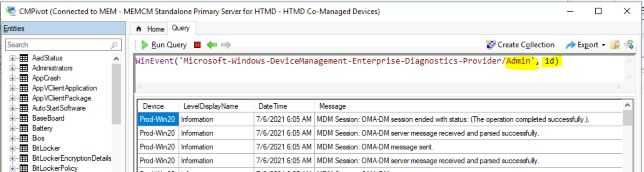Click the Bios table icon
Image resolution: width=644 pixels, height=172 pixels.
[x=24, y=138]
